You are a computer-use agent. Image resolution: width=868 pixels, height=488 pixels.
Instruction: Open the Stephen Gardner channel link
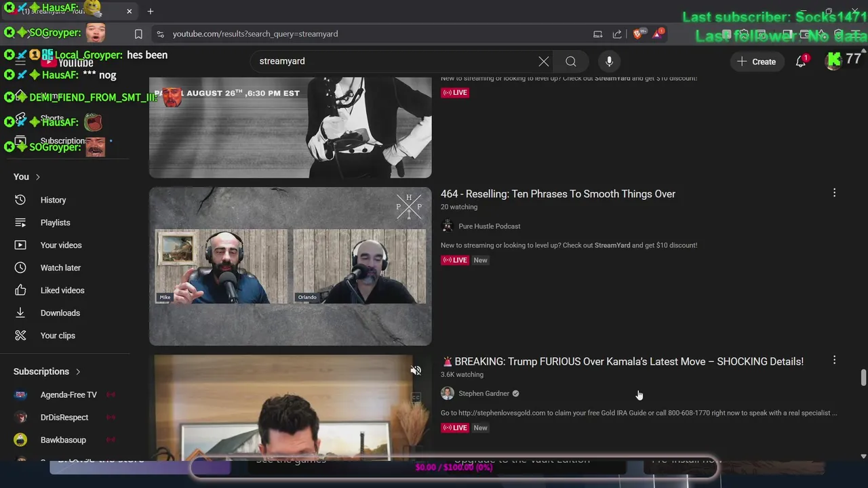[x=484, y=394]
